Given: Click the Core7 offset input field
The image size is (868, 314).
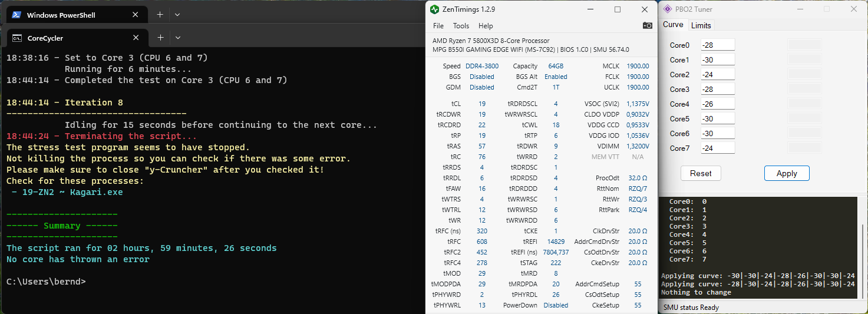Looking at the screenshot, I should pos(718,148).
